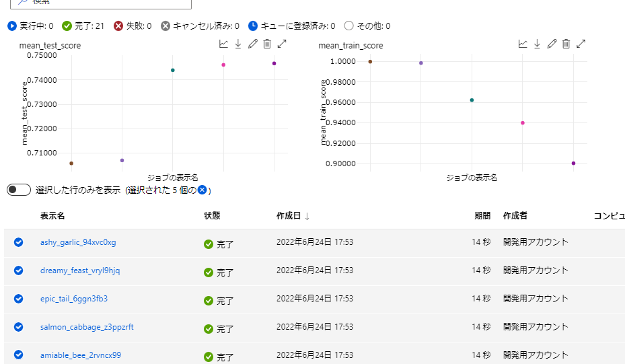
Task: Sort by 作成日 column
Action: tap(293, 216)
